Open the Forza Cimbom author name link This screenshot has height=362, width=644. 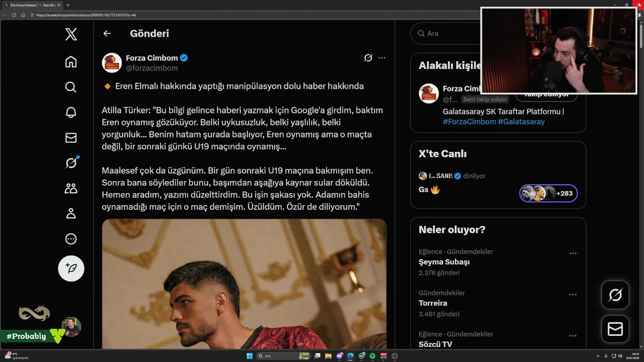coord(152,58)
